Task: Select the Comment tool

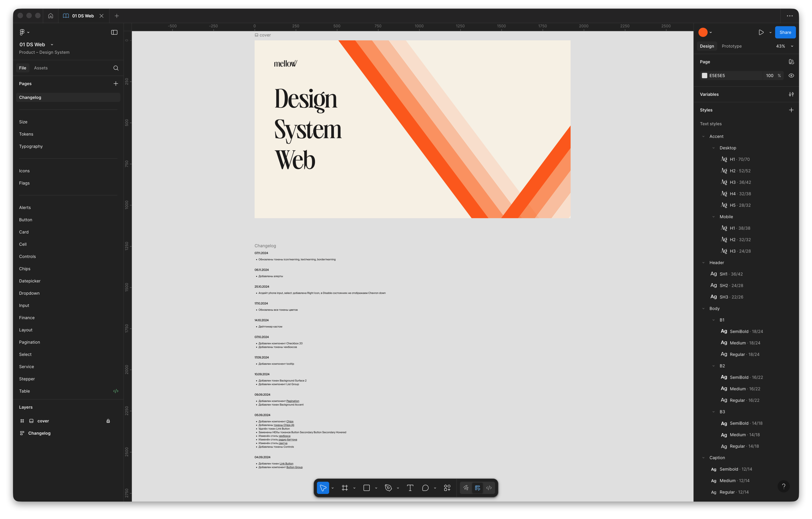Action: (x=425, y=488)
